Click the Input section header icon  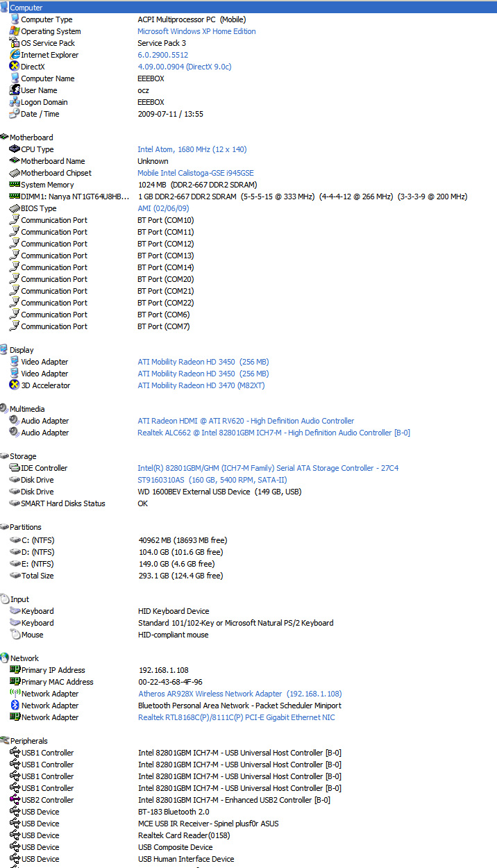coord(4,599)
